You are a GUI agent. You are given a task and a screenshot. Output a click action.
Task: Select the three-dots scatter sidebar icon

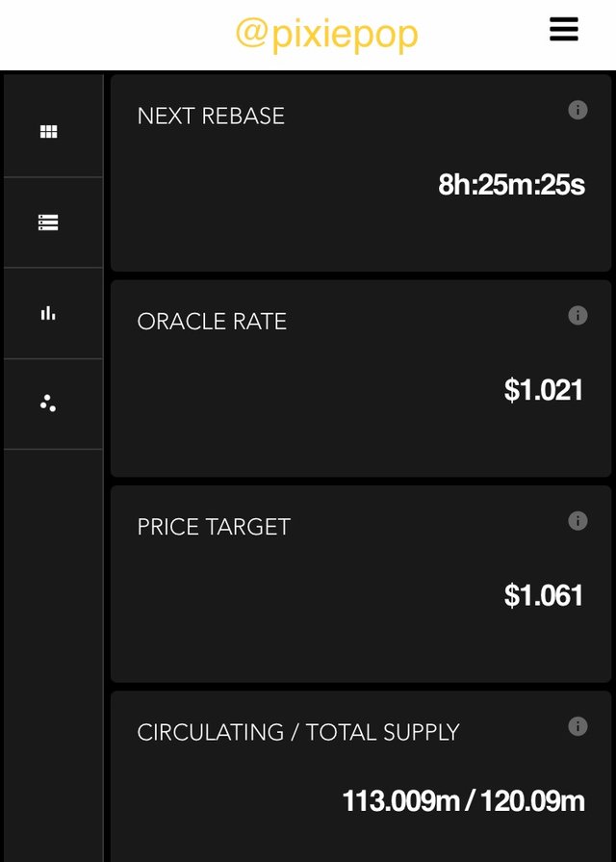tap(48, 403)
